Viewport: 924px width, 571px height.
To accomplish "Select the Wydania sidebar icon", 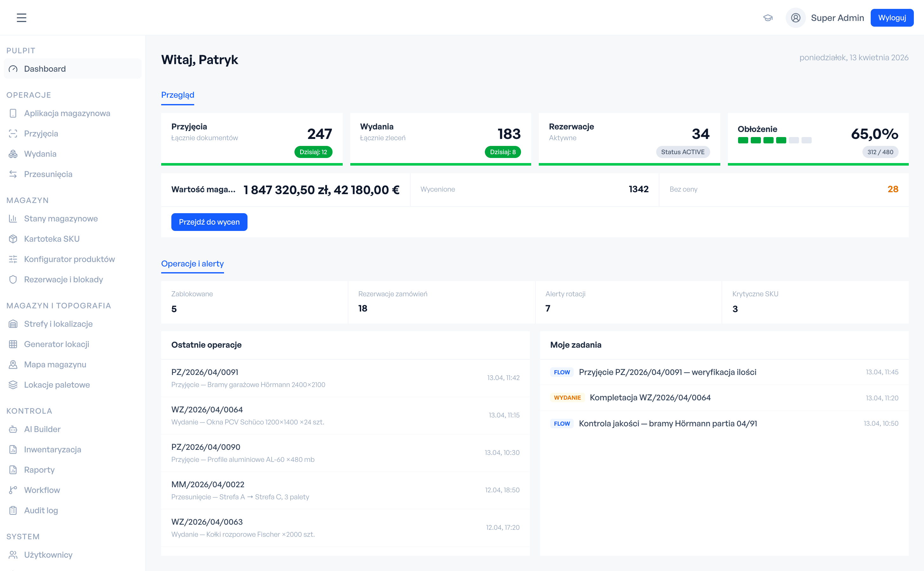I will pos(13,154).
